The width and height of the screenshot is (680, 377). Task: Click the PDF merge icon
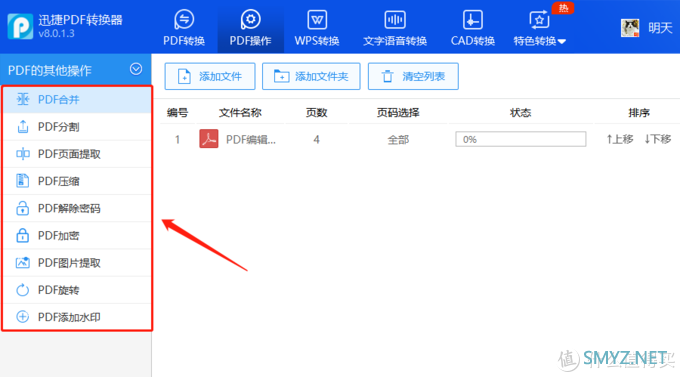23,99
